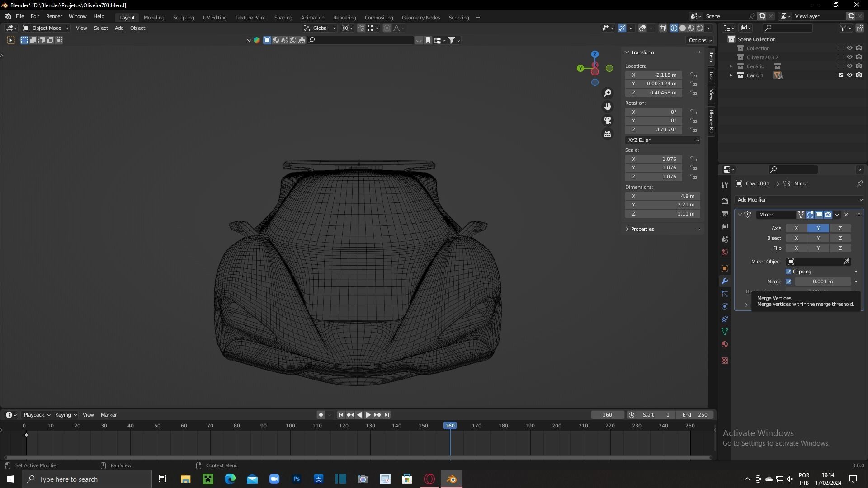The height and width of the screenshot is (488, 868).
Task: Play the animation forward
Action: click(x=368, y=415)
